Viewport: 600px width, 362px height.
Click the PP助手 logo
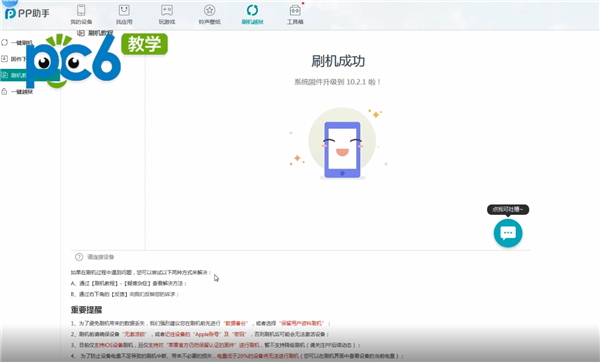(27, 13)
